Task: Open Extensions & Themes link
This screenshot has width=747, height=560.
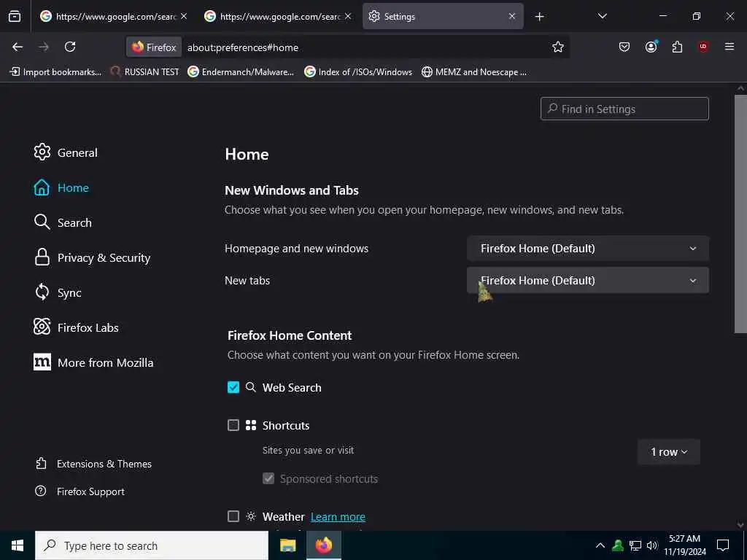Action: point(93,464)
